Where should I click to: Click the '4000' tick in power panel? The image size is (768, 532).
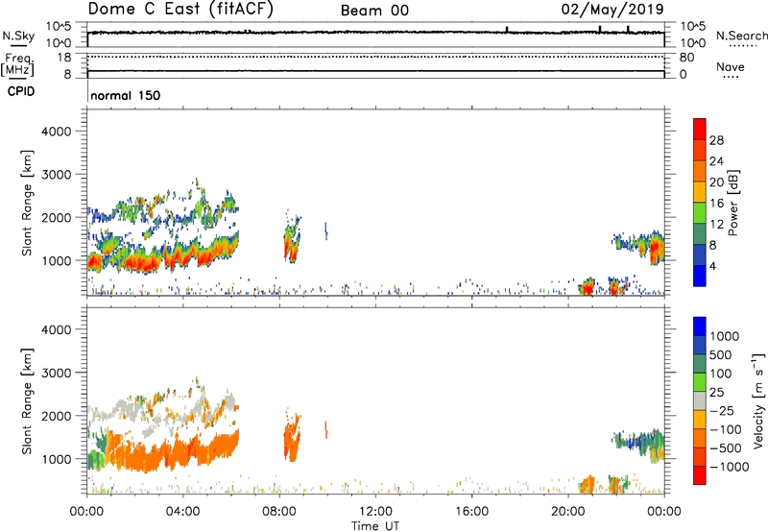coord(56,132)
